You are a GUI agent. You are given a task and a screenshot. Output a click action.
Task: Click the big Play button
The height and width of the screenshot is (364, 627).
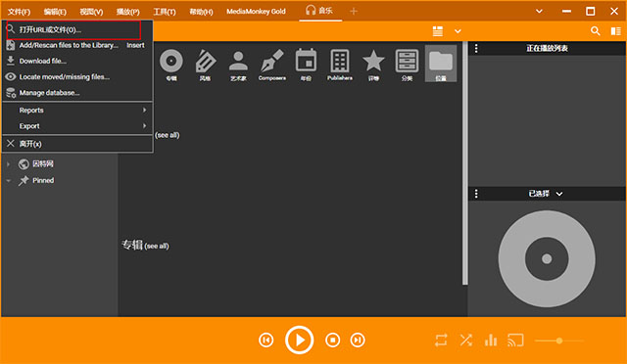click(x=299, y=340)
